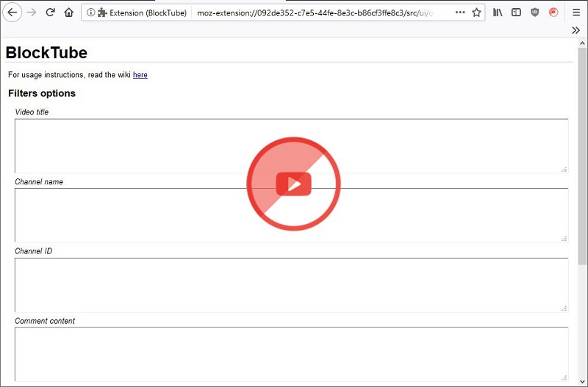Open the Library icon in toolbar
The image size is (588, 387).
point(498,12)
